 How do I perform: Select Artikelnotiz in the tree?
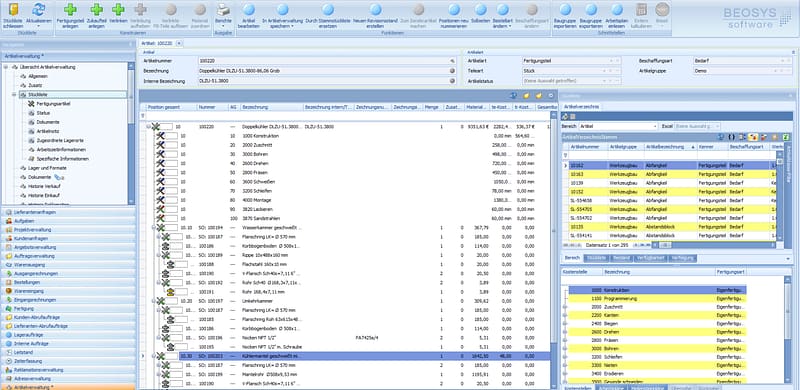tap(47, 131)
